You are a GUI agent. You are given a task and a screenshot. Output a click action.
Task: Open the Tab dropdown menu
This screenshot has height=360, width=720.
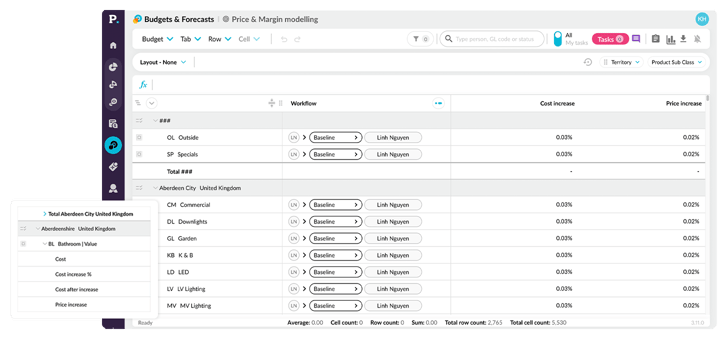(191, 39)
